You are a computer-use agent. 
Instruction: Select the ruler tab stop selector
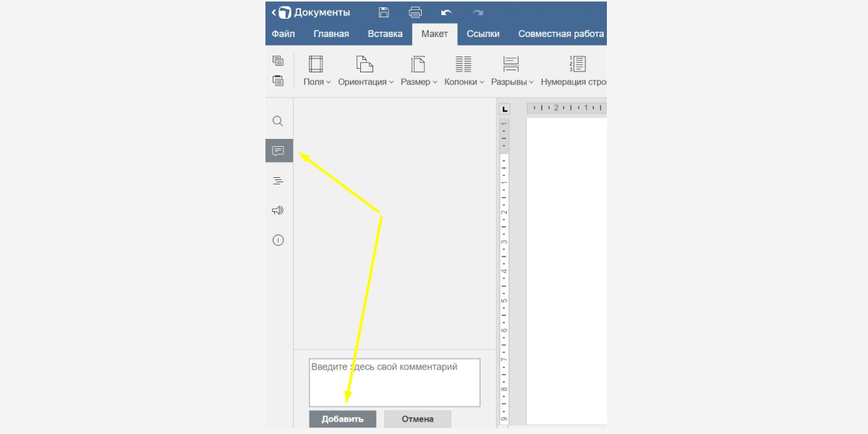505,109
